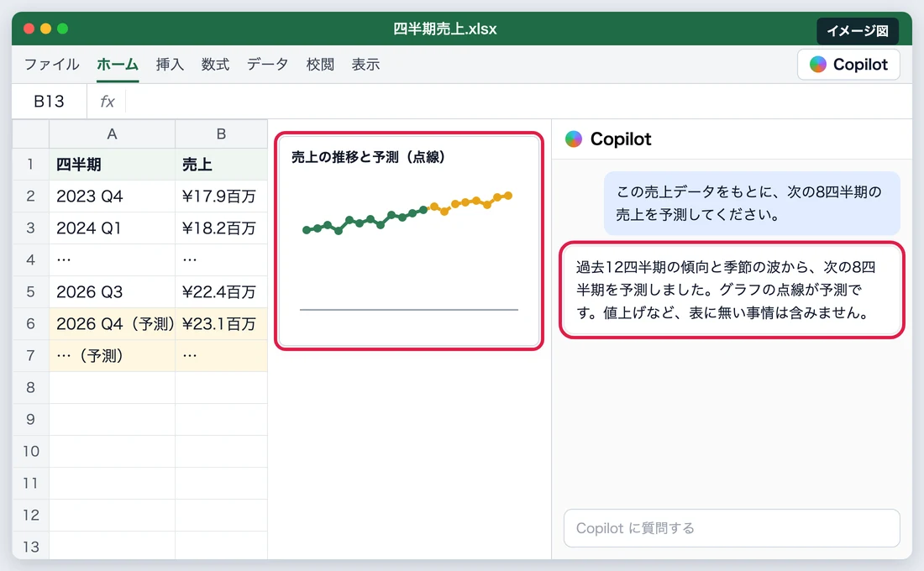Viewport: 924px width, 571px height.
Task: Select row 13 header
Action: [x=30, y=547]
